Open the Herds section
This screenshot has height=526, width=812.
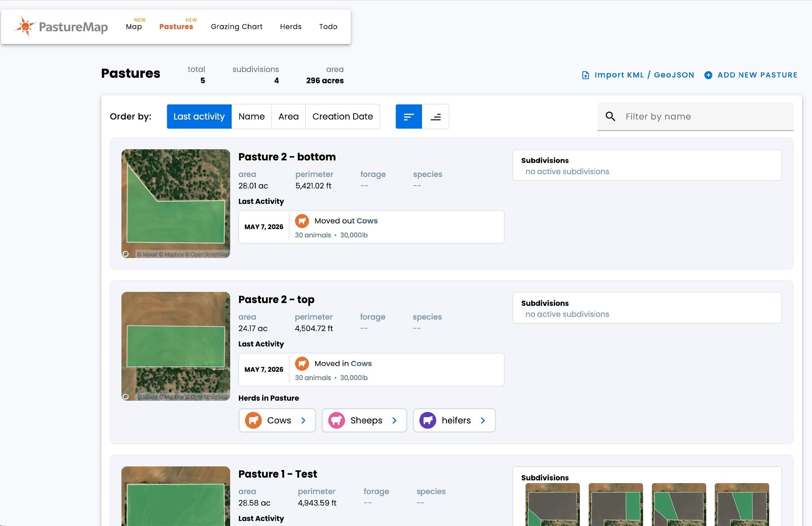[291, 27]
